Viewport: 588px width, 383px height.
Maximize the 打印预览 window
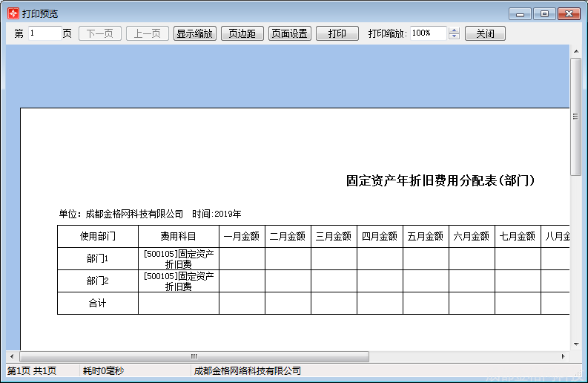[x=544, y=13]
